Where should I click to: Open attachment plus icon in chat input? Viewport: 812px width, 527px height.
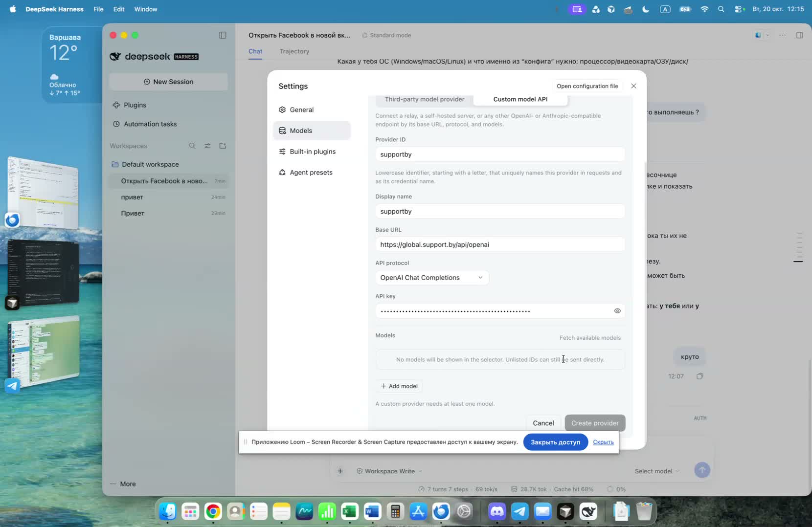point(340,471)
